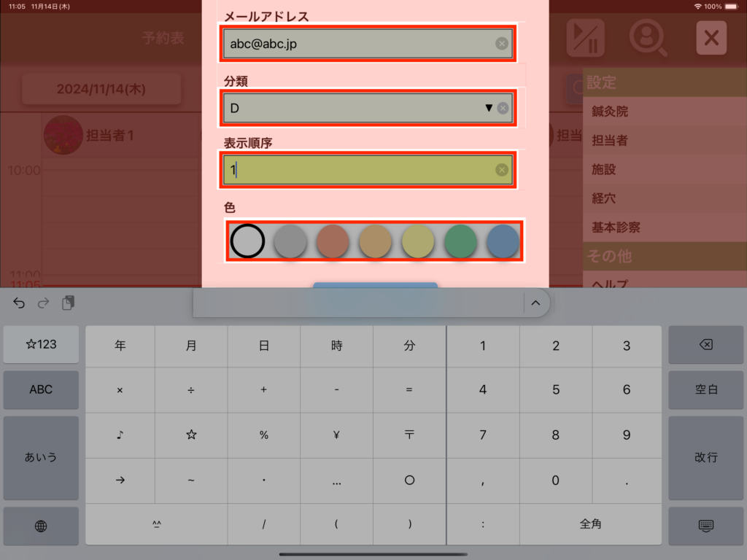Image resolution: width=747 pixels, height=560 pixels.
Task: Open the 2024/11/14(木) date selector
Action: 101,90
